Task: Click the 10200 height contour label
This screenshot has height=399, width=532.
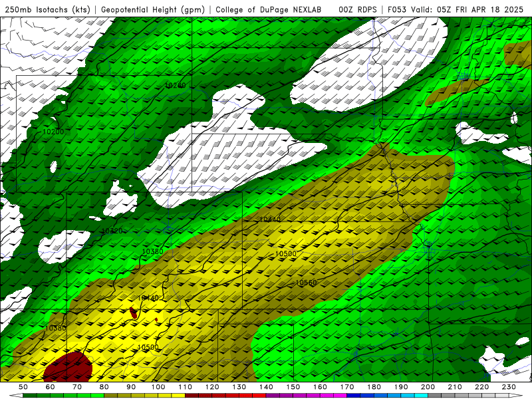Action: tap(53, 132)
